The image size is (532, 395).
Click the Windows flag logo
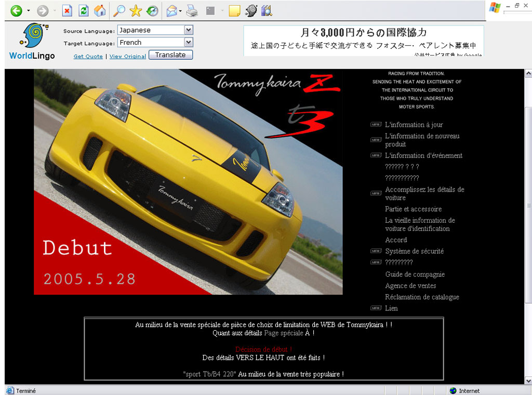point(495,8)
